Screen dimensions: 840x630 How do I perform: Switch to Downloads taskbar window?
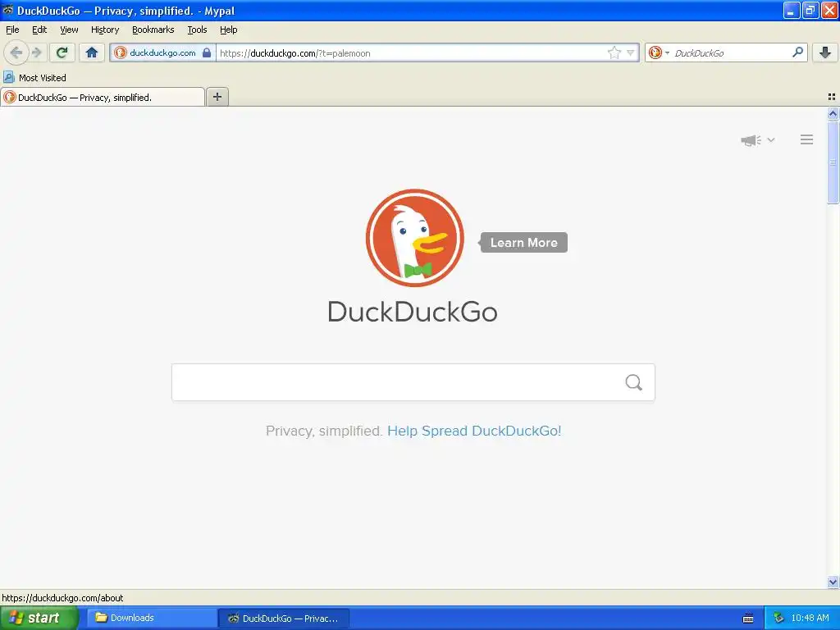click(x=152, y=618)
